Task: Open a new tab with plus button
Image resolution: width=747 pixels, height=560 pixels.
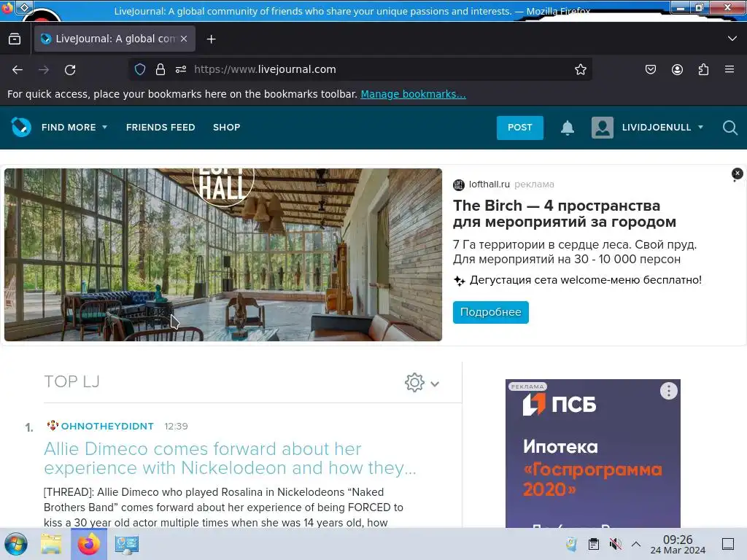Action: (211, 39)
